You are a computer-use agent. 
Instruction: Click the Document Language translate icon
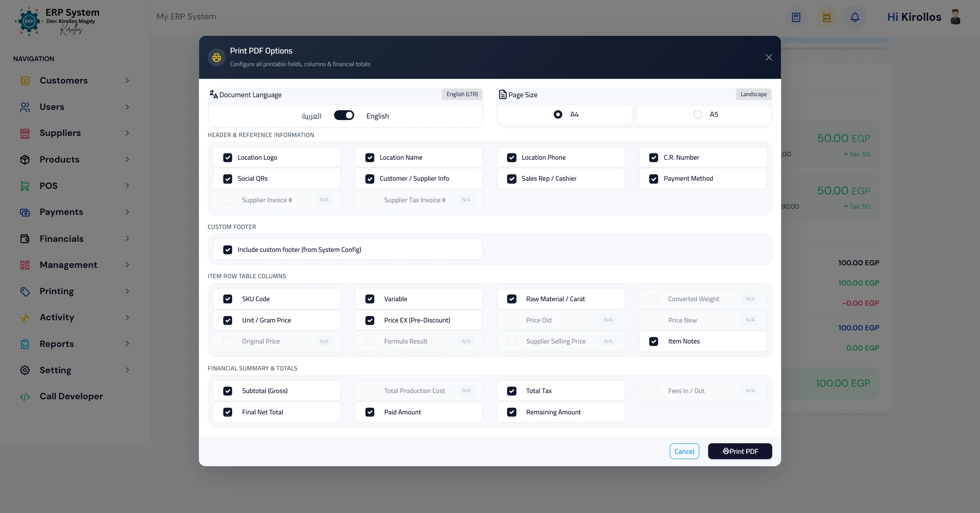click(213, 94)
